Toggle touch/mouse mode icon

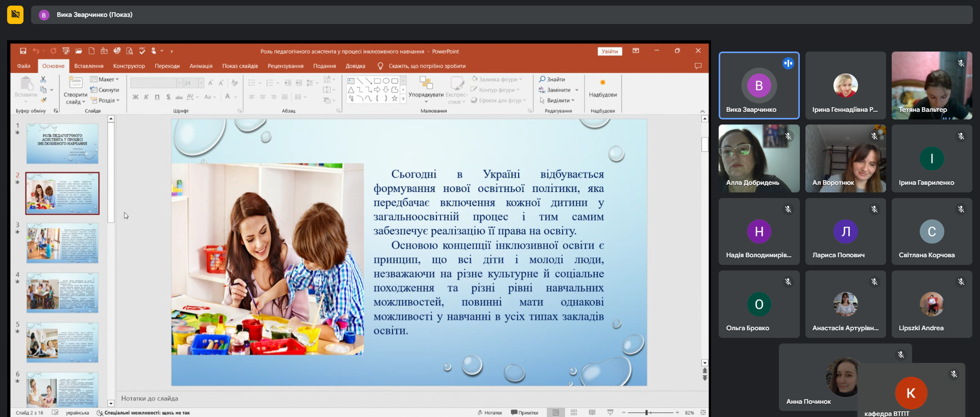click(154, 51)
